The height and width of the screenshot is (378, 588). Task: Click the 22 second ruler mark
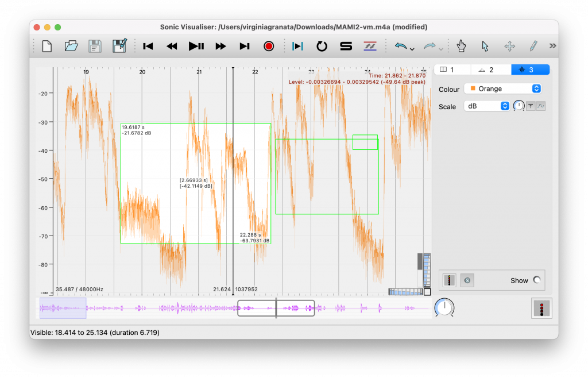pos(255,72)
